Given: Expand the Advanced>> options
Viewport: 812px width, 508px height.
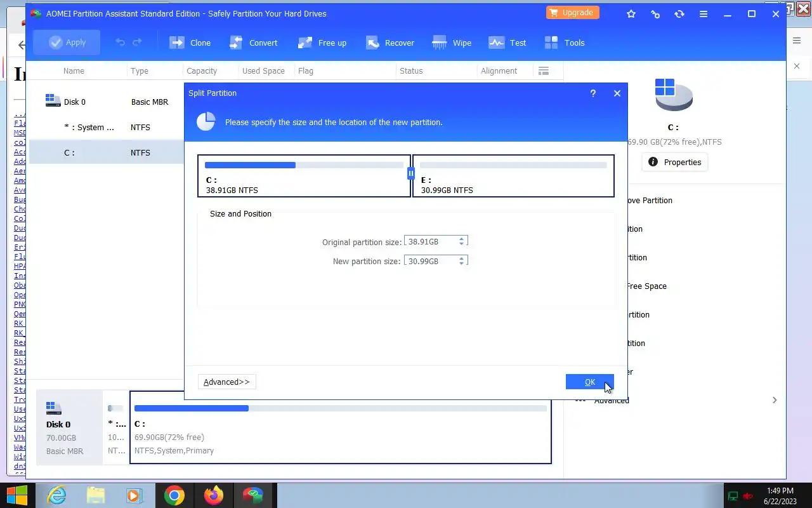Looking at the screenshot, I should tap(226, 382).
